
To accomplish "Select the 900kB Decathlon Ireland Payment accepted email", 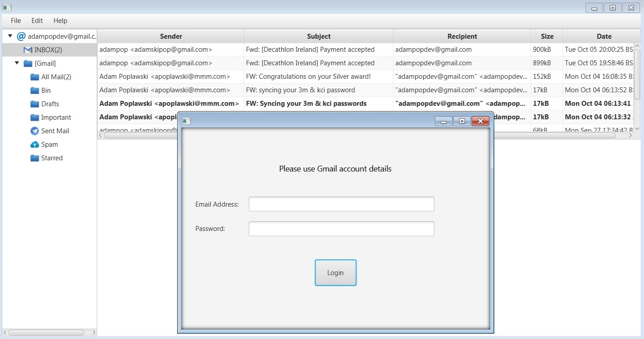I will click(x=365, y=50).
